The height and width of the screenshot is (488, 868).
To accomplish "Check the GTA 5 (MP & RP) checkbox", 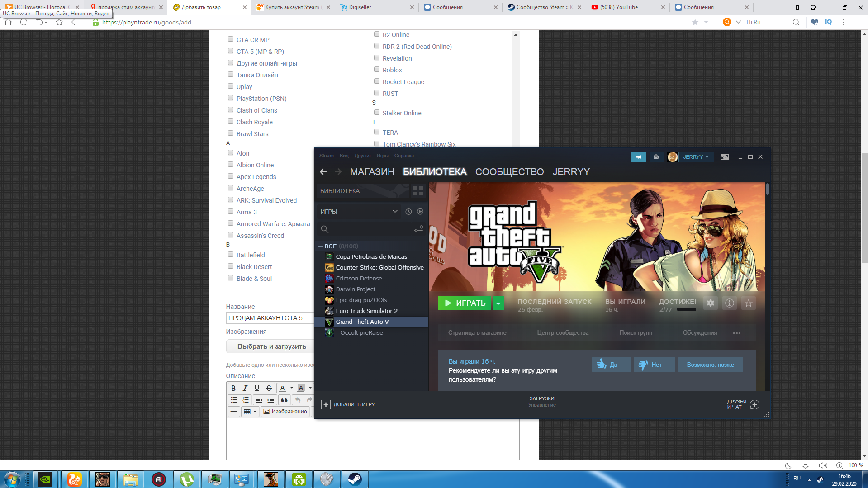I will point(231,51).
